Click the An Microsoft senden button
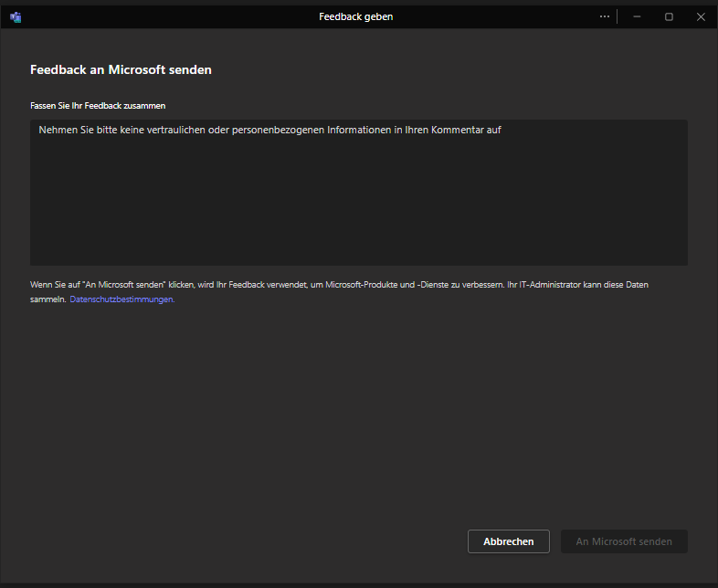Viewport: 718px width, 588px height. (624, 541)
